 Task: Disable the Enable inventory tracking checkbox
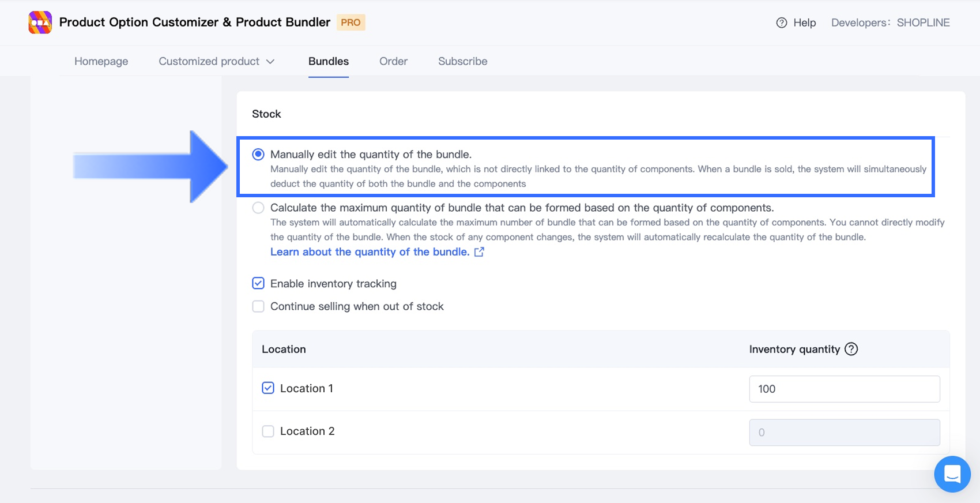pyautogui.click(x=258, y=283)
